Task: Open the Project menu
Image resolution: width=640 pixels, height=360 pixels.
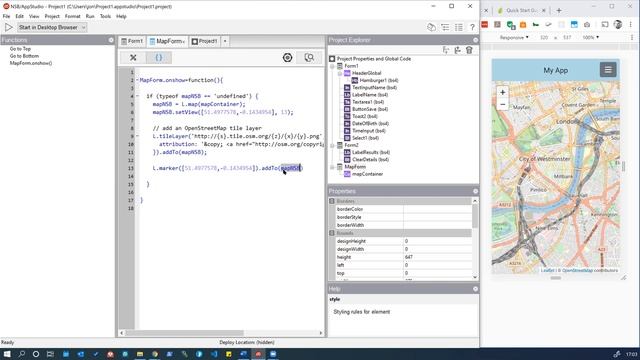Action: [52, 16]
